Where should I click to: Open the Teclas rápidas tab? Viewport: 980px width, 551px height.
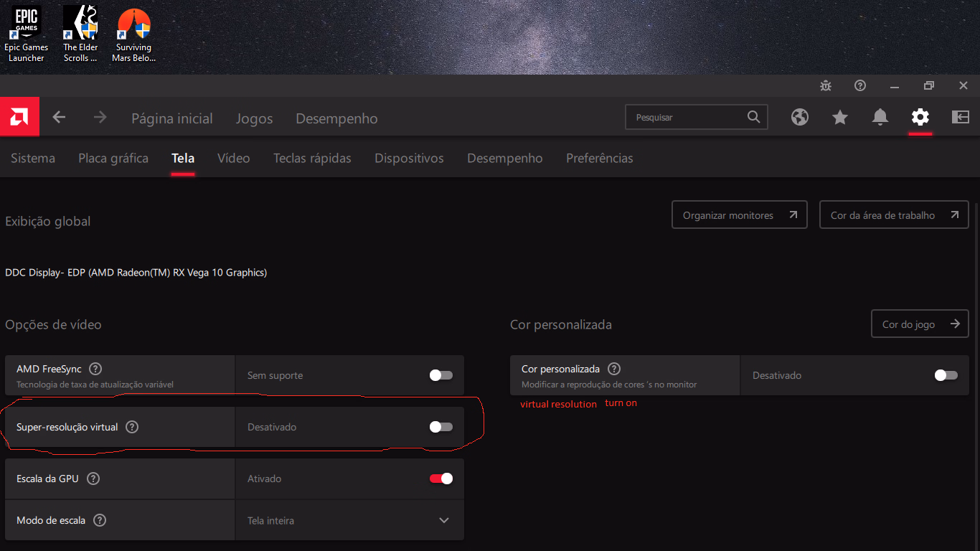click(x=312, y=158)
